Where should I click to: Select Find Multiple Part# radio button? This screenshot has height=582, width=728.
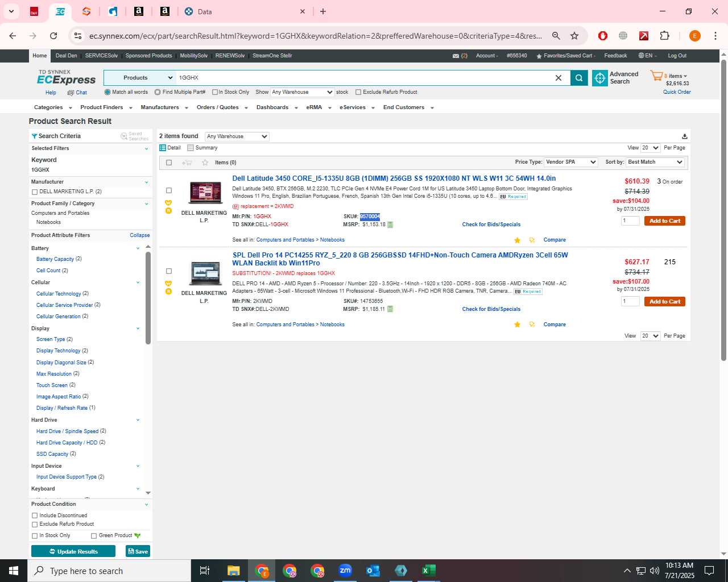[158, 92]
